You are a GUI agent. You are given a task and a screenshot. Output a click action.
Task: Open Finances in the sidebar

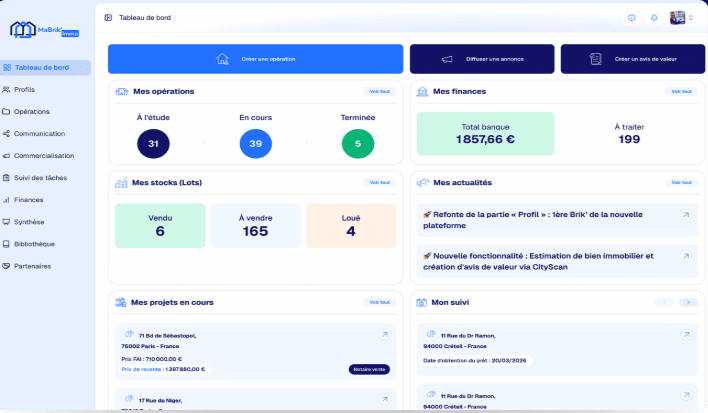pyautogui.click(x=28, y=199)
